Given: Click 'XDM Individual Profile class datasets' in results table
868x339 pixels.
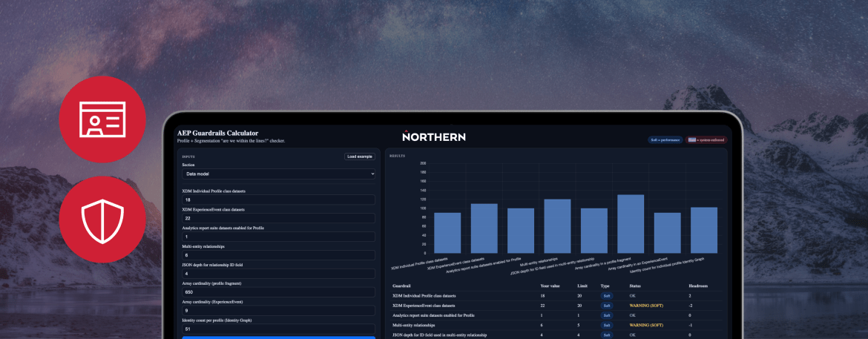Looking at the screenshot, I should [x=424, y=296].
